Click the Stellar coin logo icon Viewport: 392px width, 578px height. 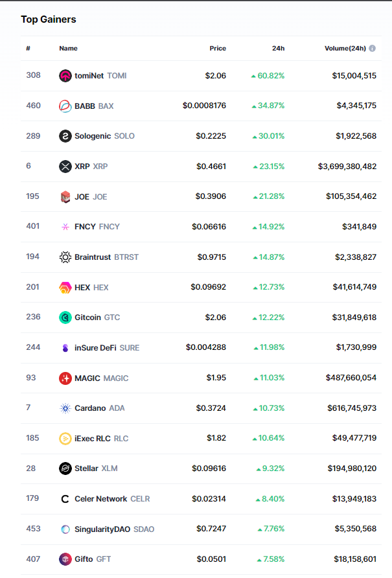coord(65,468)
